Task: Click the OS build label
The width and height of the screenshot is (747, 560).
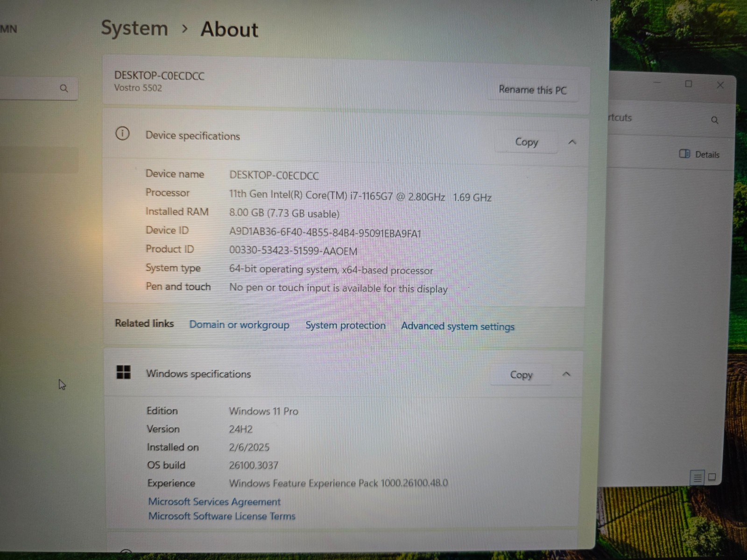Action: 166,465
